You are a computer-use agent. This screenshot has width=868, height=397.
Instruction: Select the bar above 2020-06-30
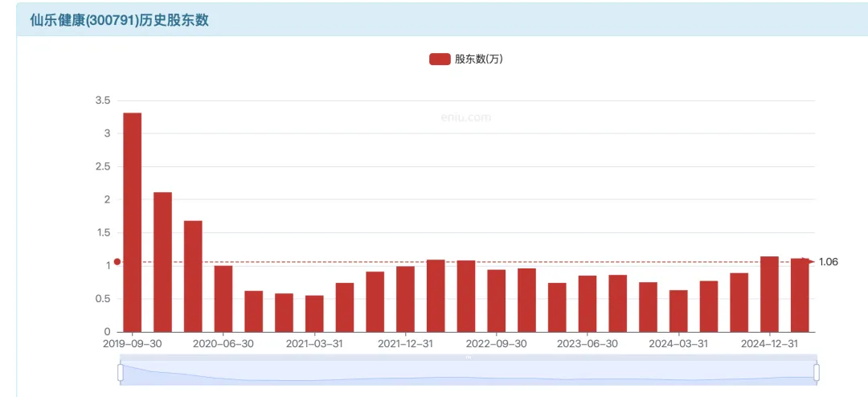point(223,299)
